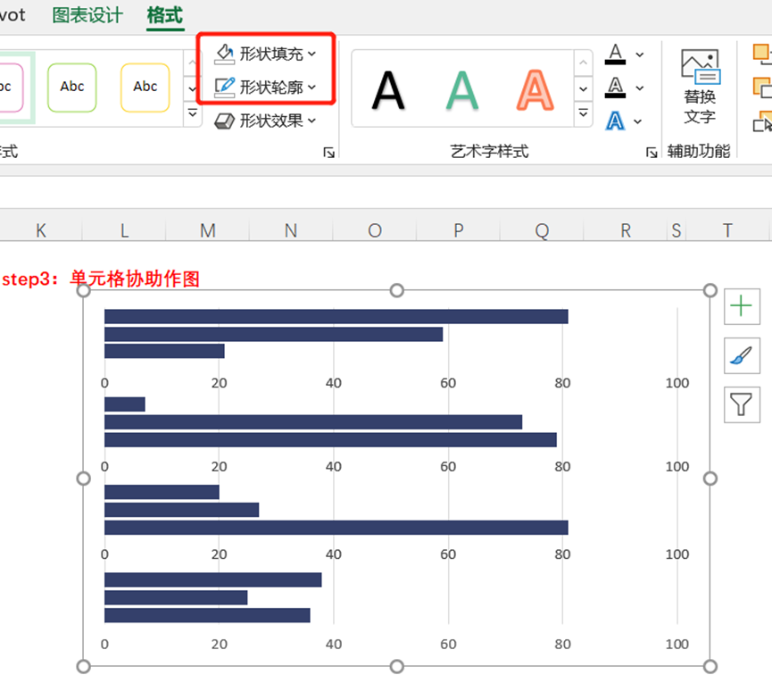This screenshot has height=700, width=772.
Task: Select column S header
Action: click(677, 230)
